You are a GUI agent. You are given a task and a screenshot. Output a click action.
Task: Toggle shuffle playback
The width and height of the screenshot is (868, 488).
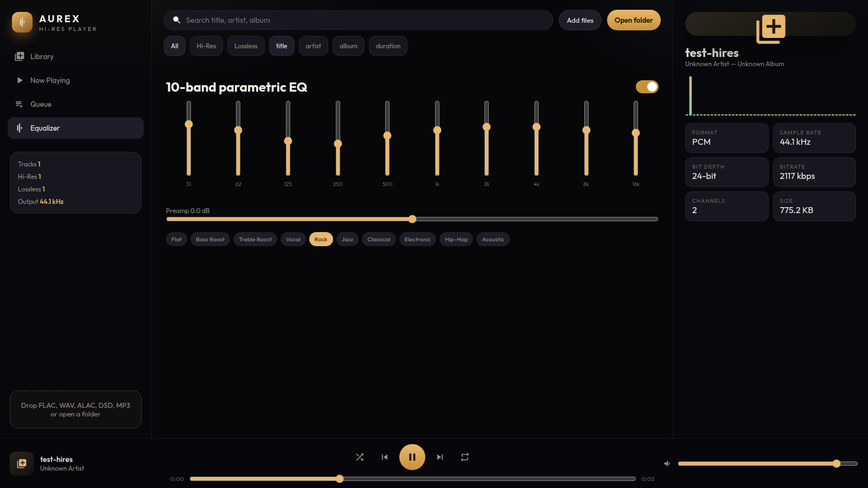360,457
